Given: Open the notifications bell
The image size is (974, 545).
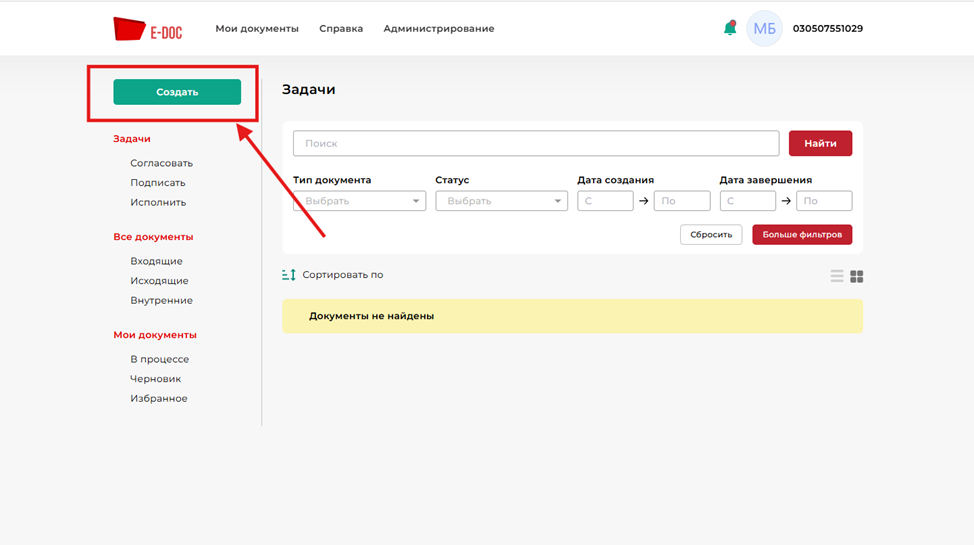Looking at the screenshot, I should pyautogui.click(x=730, y=29).
